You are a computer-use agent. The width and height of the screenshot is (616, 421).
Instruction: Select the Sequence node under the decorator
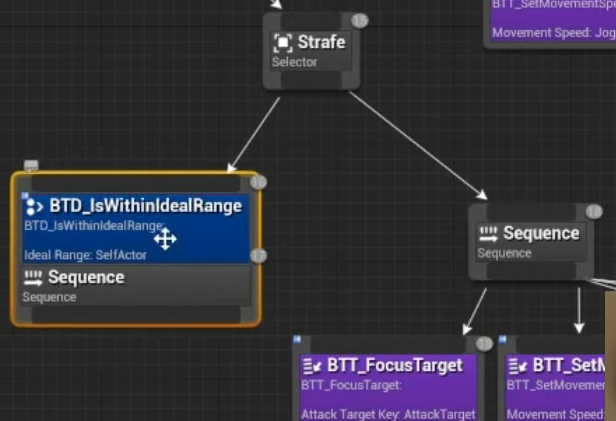[x=86, y=277]
